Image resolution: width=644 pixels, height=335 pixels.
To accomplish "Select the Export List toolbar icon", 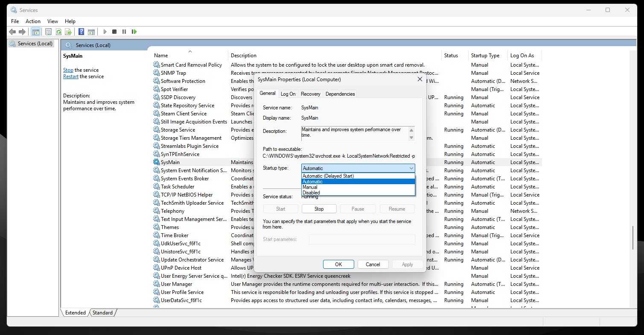I will [x=68, y=32].
